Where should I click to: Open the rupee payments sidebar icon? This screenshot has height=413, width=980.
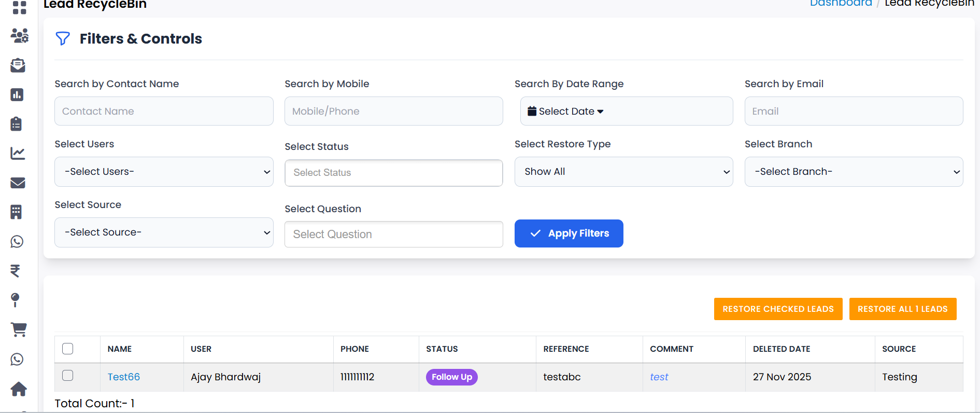tap(16, 270)
